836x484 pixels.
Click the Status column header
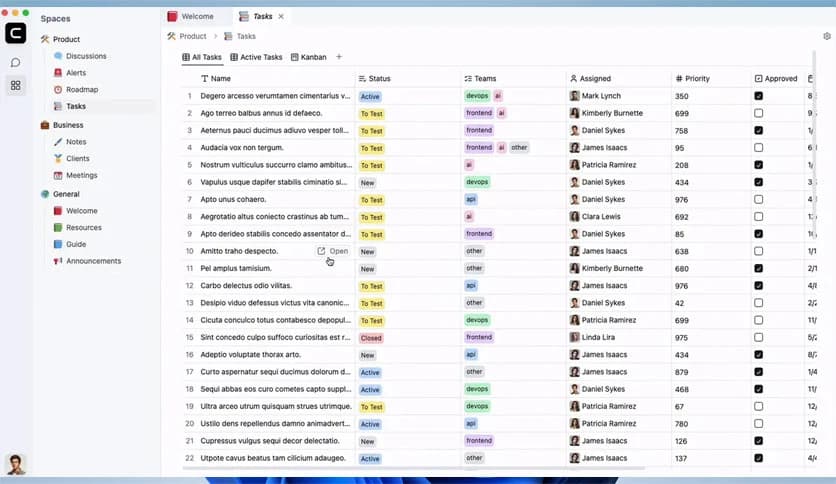point(374,78)
